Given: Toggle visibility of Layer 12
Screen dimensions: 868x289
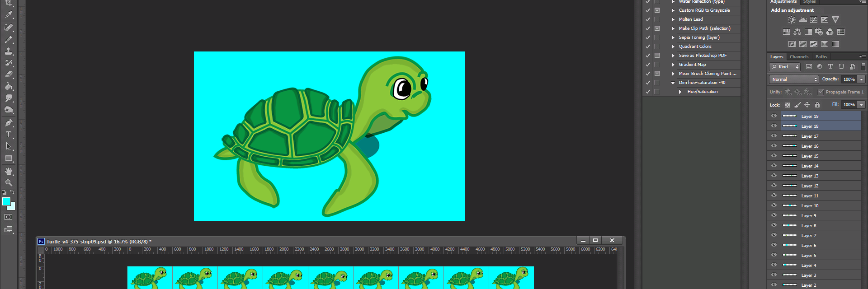Looking at the screenshot, I should click(x=774, y=186).
